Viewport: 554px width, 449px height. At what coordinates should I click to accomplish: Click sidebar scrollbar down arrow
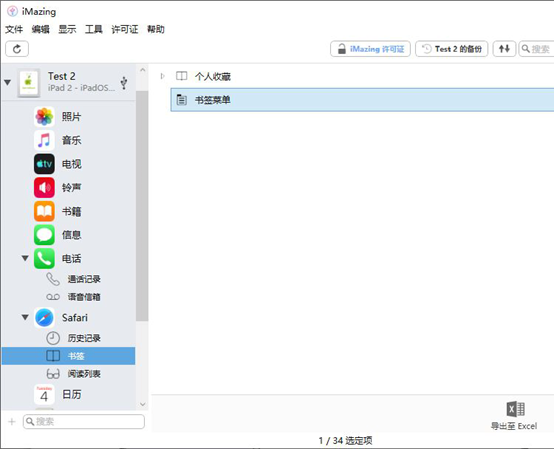[x=142, y=404]
